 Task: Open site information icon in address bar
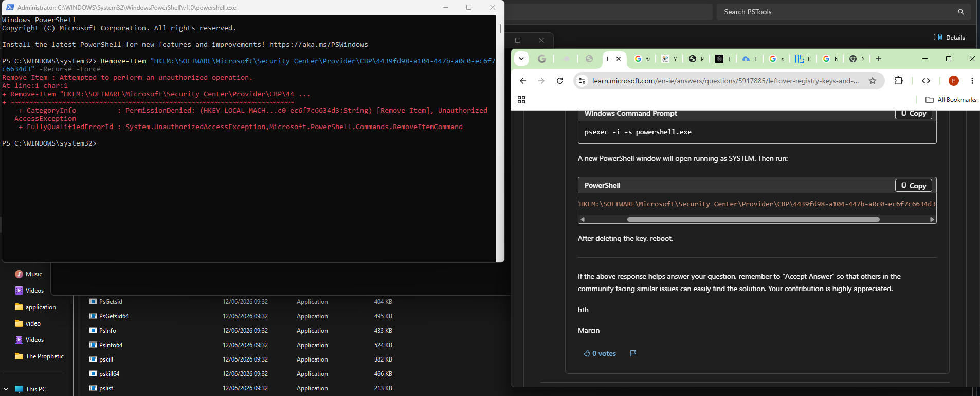pos(582,81)
